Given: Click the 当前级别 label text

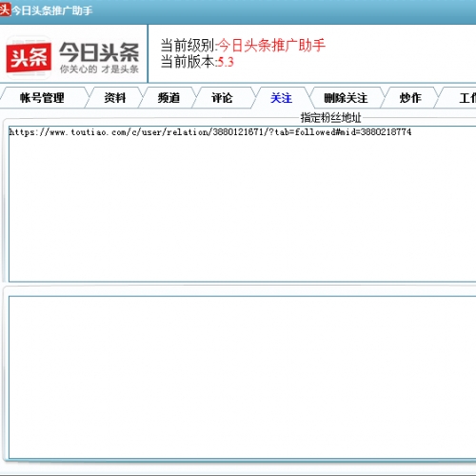Looking at the screenshot, I should pyautogui.click(x=188, y=45).
